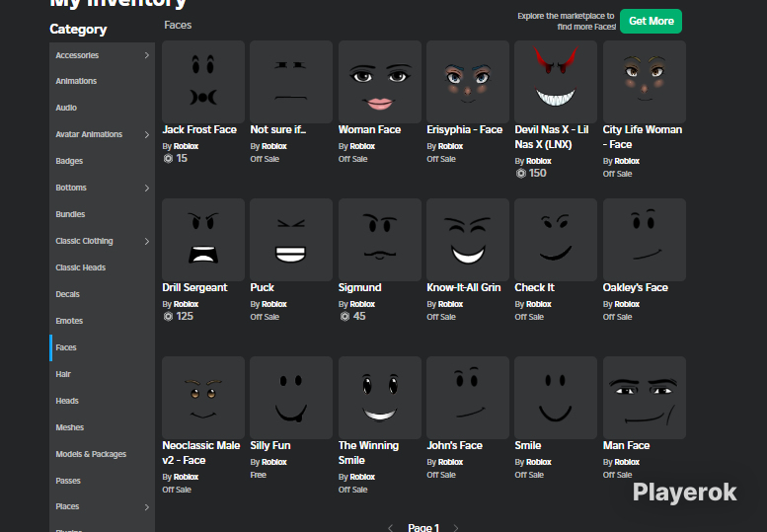Click Roblox creator link under Puck
Viewport: 767px width, 532px height.
click(x=274, y=304)
